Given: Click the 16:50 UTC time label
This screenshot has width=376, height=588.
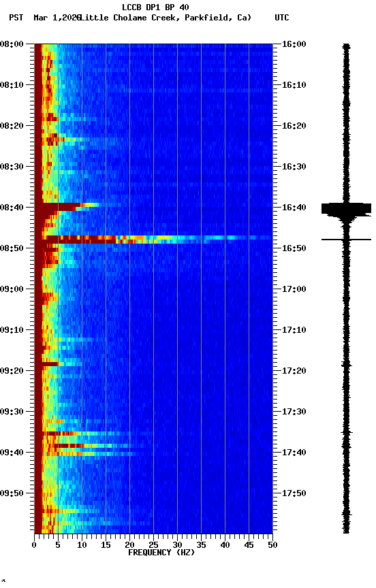Looking at the screenshot, I should pos(294,248).
